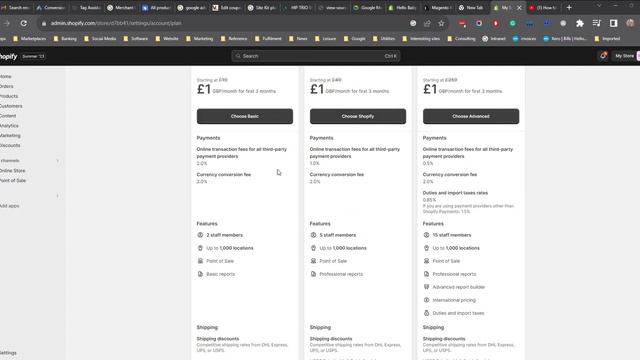Image resolution: width=640 pixels, height=360 pixels.
Task: Open the Fulfilment bookmark folder
Action: (268, 38)
